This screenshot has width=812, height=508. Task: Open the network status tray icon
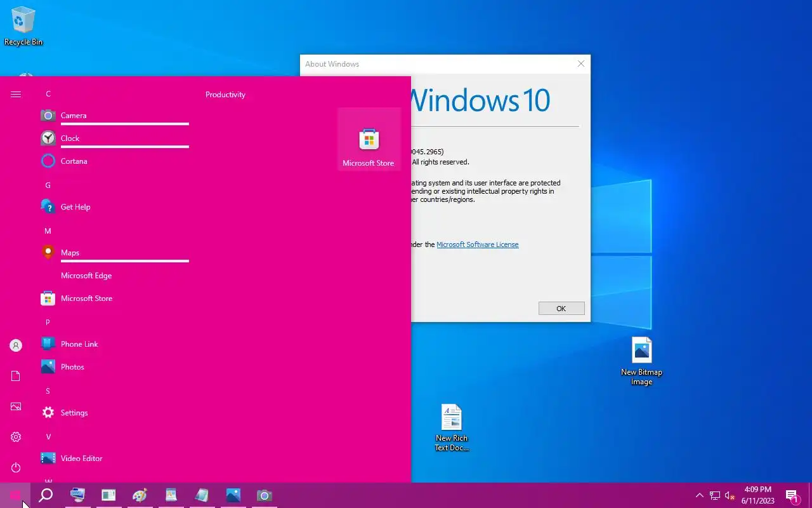point(715,495)
